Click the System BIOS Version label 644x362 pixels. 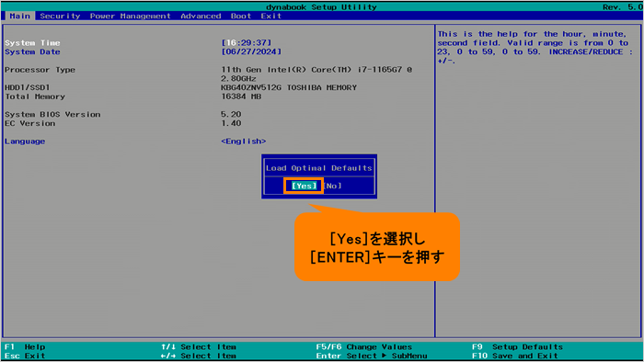52,114
